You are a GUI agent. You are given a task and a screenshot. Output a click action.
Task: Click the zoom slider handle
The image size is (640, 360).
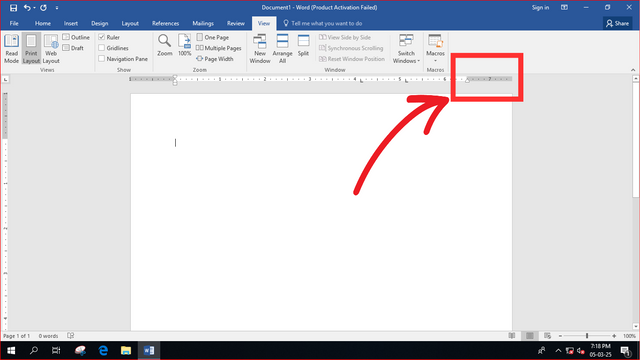(587, 336)
